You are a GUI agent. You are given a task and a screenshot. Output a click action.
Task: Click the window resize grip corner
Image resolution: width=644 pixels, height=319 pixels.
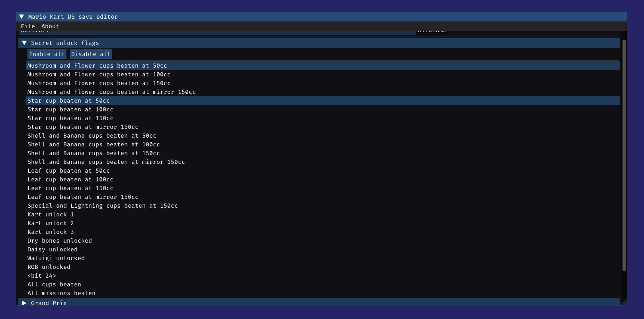624,302
